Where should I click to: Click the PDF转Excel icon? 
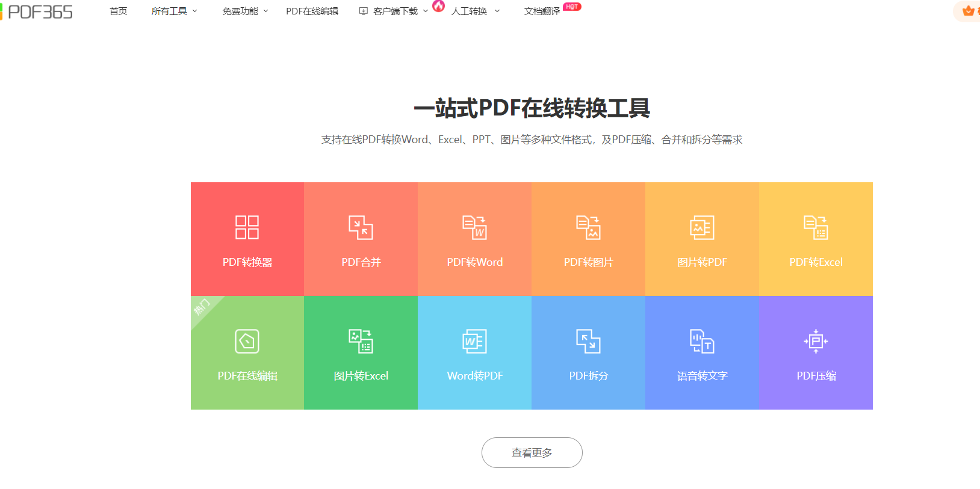click(x=816, y=227)
